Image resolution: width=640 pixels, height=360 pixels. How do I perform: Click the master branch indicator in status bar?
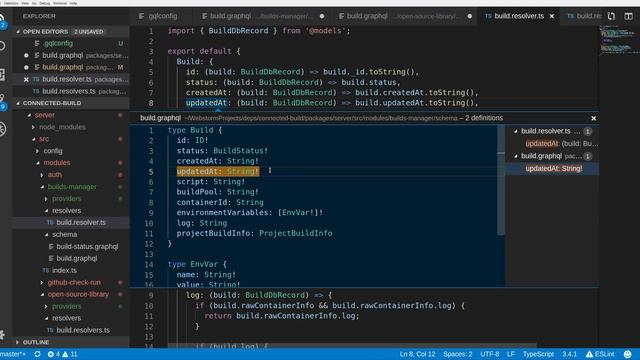coord(13,354)
